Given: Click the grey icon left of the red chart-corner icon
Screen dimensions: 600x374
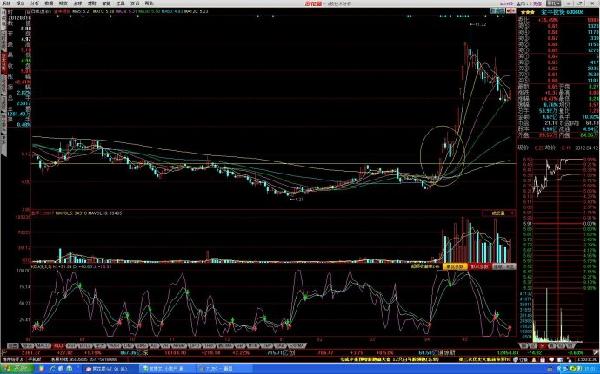Looking at the screenshot, I should point(497,11).
